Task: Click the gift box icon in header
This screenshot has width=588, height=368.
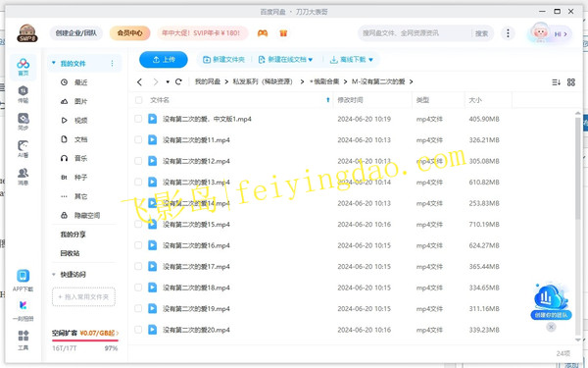Action: pyautogui.click(x=283, y=33)
